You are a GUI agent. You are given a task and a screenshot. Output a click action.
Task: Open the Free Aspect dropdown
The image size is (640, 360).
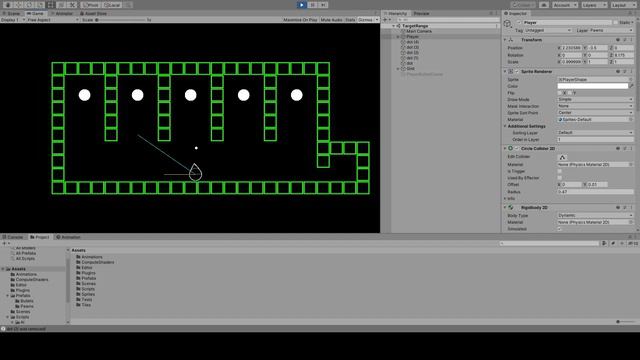[x=53, y=20]
